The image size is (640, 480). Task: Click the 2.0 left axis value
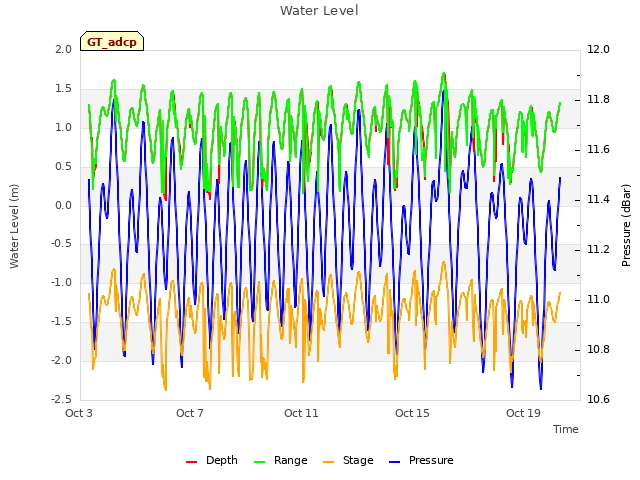click(64, 49)
